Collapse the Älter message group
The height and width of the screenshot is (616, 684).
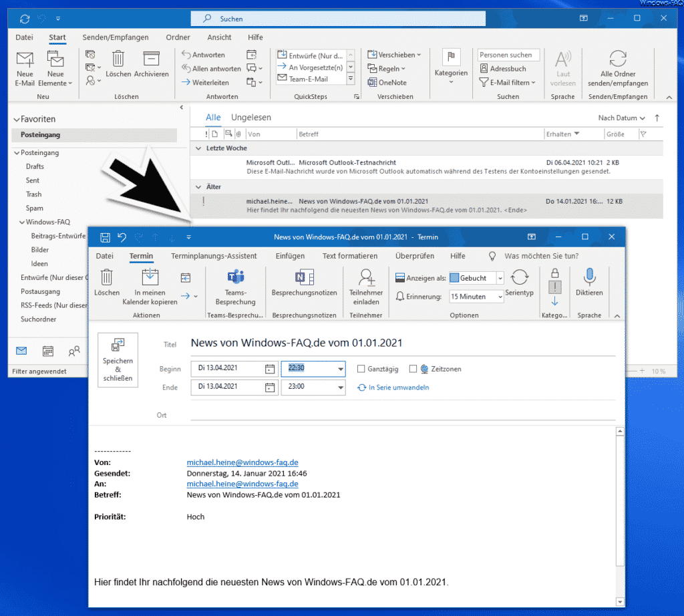[x=198, y=186]
